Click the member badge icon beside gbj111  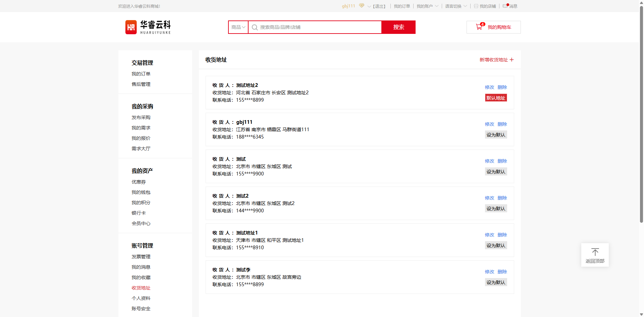point(362,6)
